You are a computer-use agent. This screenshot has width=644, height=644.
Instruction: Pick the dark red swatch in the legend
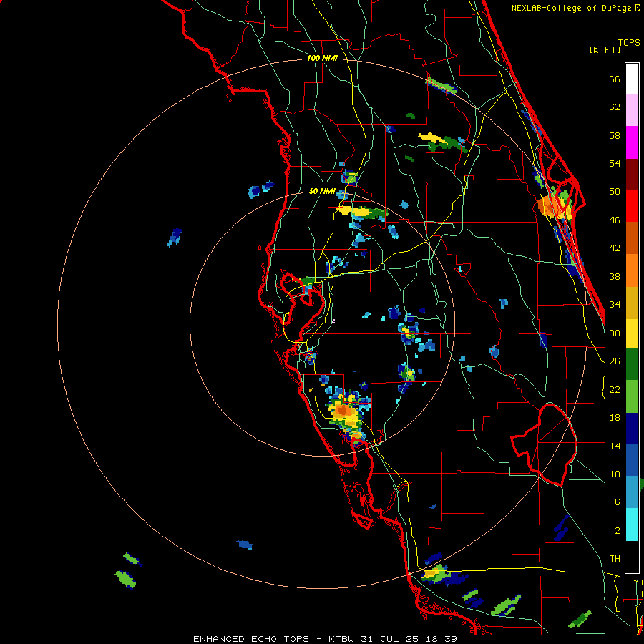pyautogui.click(x=632, y=174)
